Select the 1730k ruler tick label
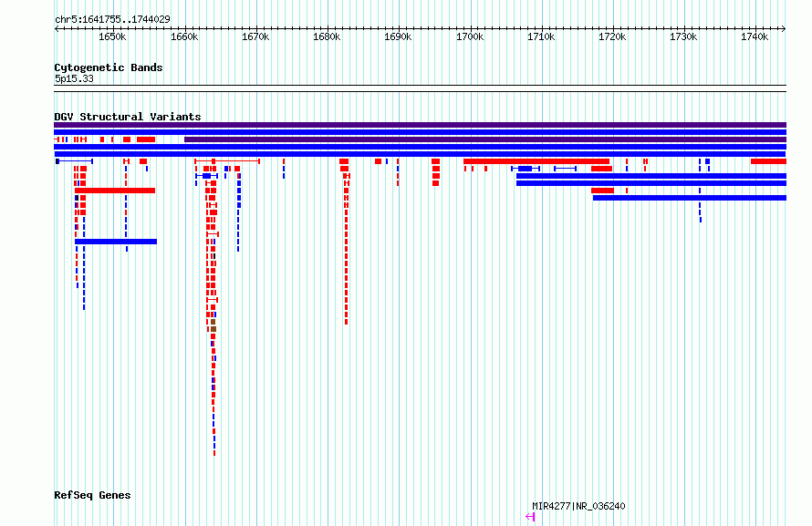Image resolution: width=812 pixels, height=526 pixels. point(683,37)
